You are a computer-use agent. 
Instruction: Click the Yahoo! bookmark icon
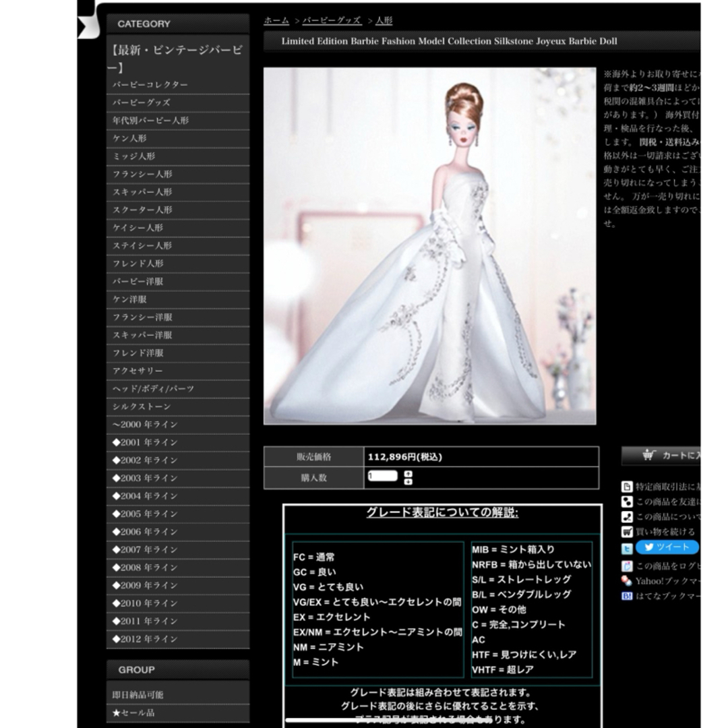[627, 581]
